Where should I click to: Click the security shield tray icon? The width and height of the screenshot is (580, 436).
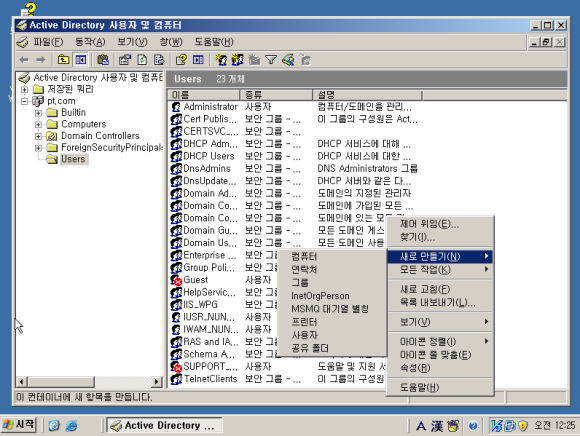point(522,426)
